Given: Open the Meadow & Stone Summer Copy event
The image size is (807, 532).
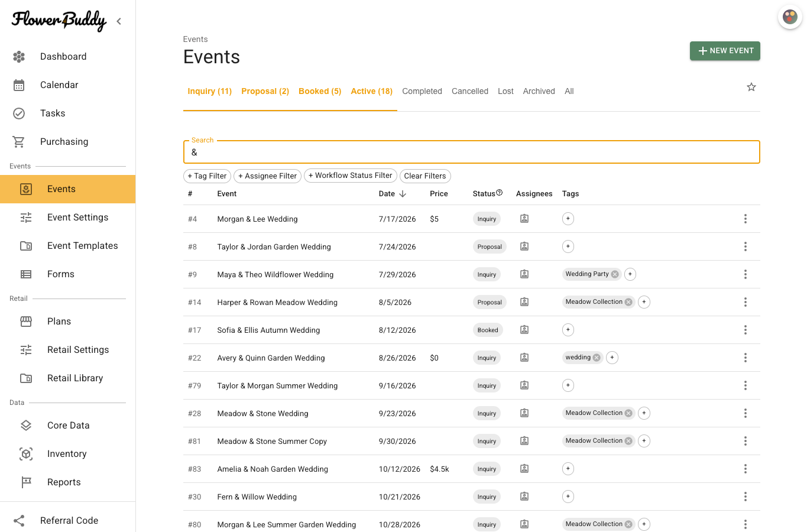Looking at the screenshot, I should pyautogui.click(x=272, y=442).
